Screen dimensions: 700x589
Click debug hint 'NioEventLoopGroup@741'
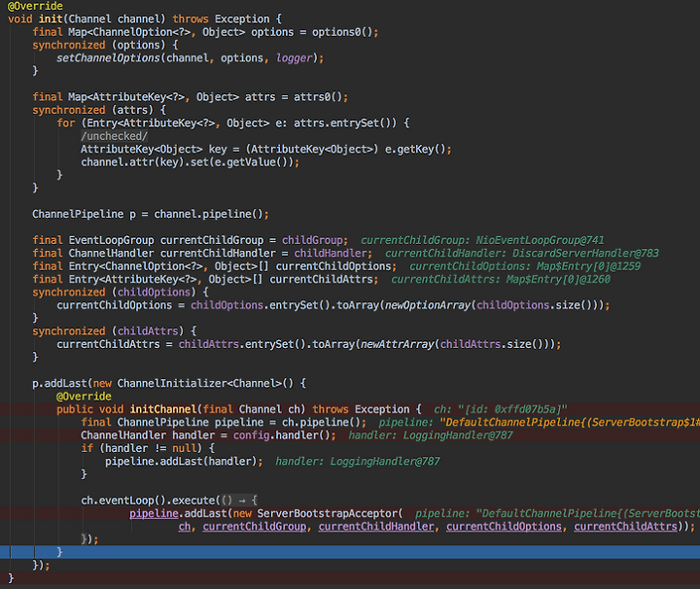click(x=540, y=240)
